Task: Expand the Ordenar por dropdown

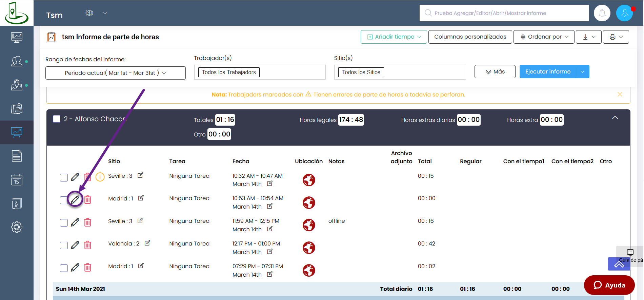Action: (544, 37)
